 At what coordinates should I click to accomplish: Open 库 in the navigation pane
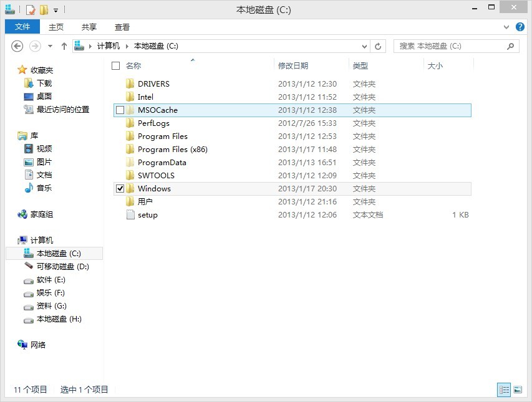coord(34,136)
